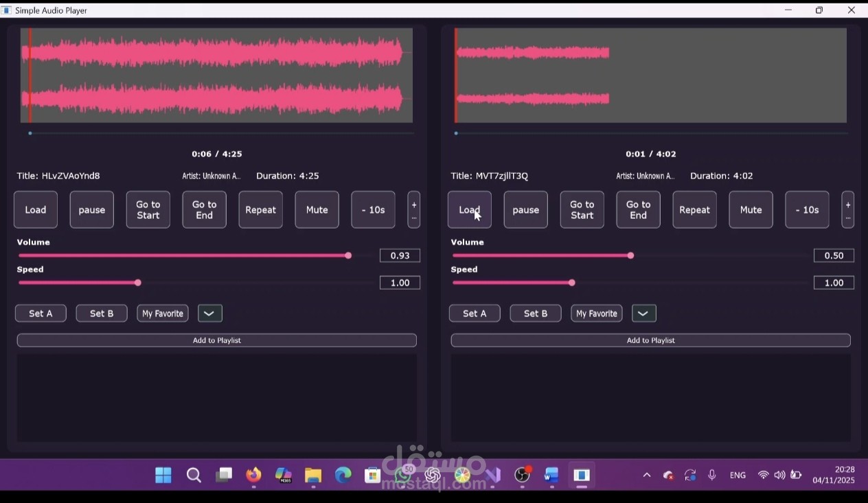Set loop point B in left player
The height and width of the screenshot is (503, 868).
102,314
